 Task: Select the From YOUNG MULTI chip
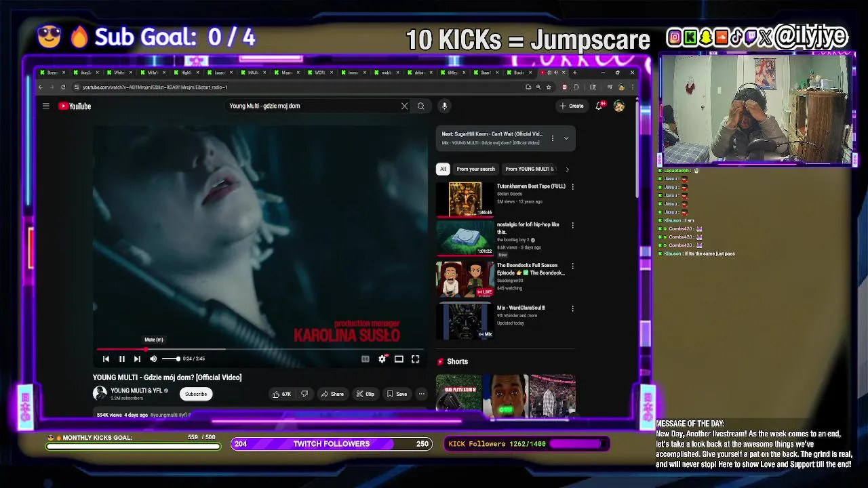click(530, 169)
